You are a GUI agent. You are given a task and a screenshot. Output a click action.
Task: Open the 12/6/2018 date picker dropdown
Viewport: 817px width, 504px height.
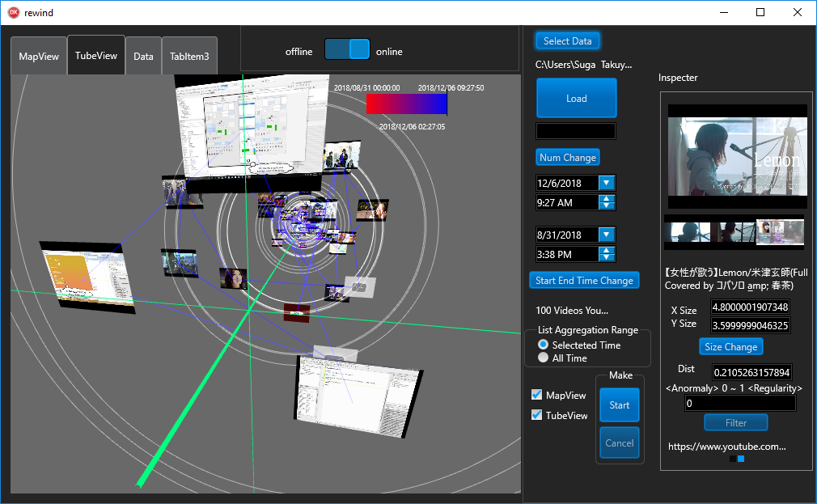coord(606,183)
